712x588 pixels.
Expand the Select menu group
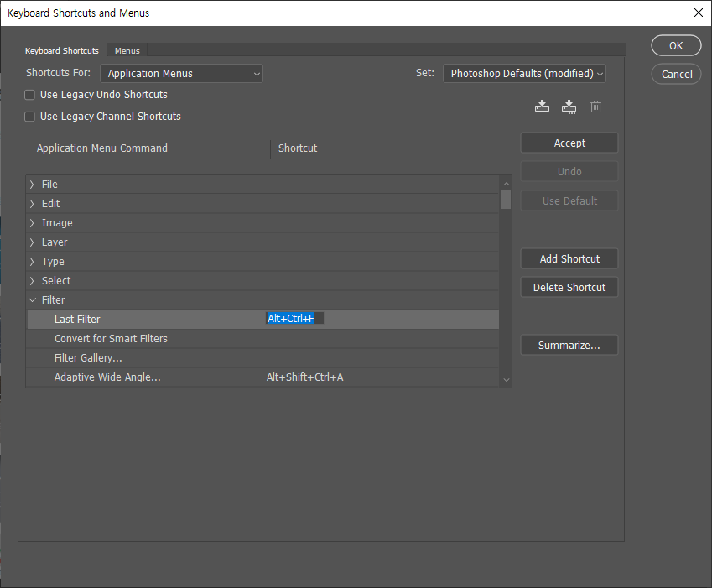(32, 281)
